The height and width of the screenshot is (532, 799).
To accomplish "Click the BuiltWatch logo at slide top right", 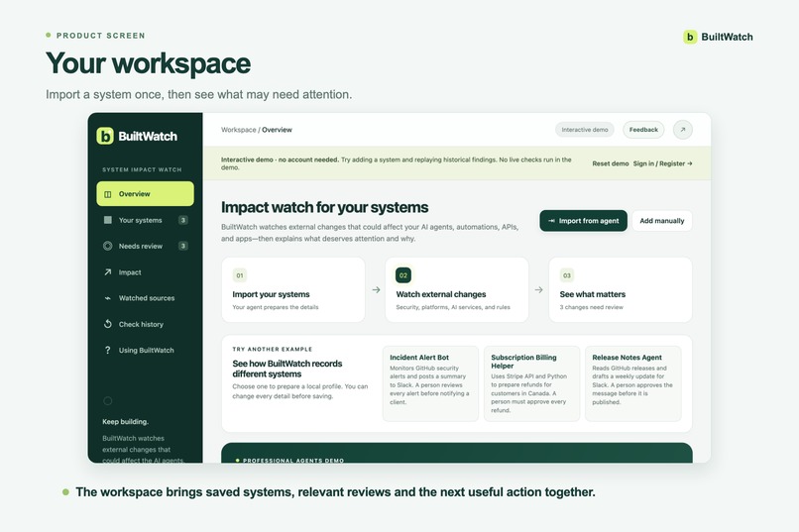I will point(718,37).
